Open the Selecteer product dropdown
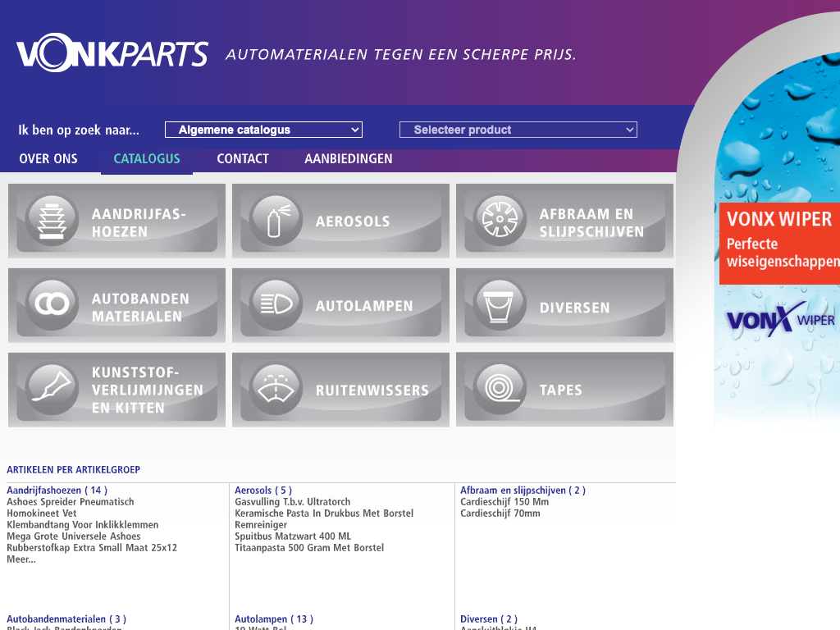The height and width of the screenshot is (630, 840). click(518, 130)
